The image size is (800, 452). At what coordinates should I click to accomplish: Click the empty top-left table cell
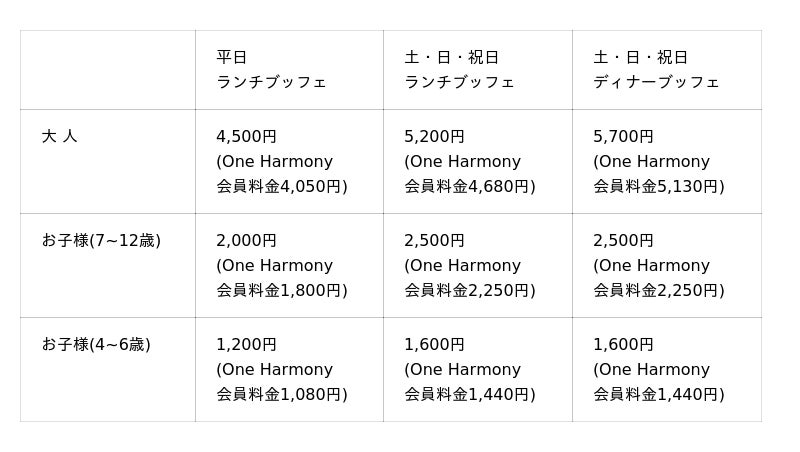(x=107, y=70)
